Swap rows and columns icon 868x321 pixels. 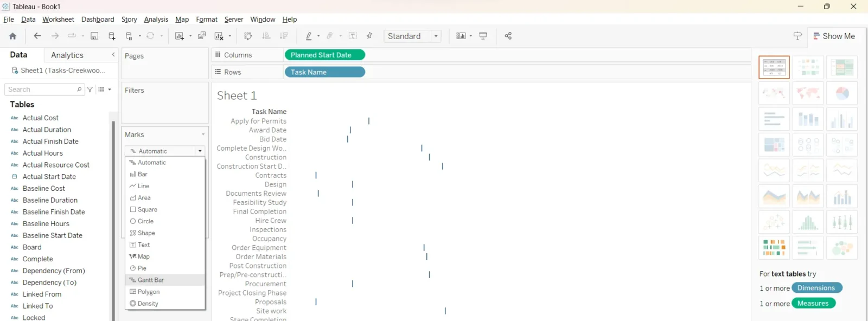click(x=248, y=36)
